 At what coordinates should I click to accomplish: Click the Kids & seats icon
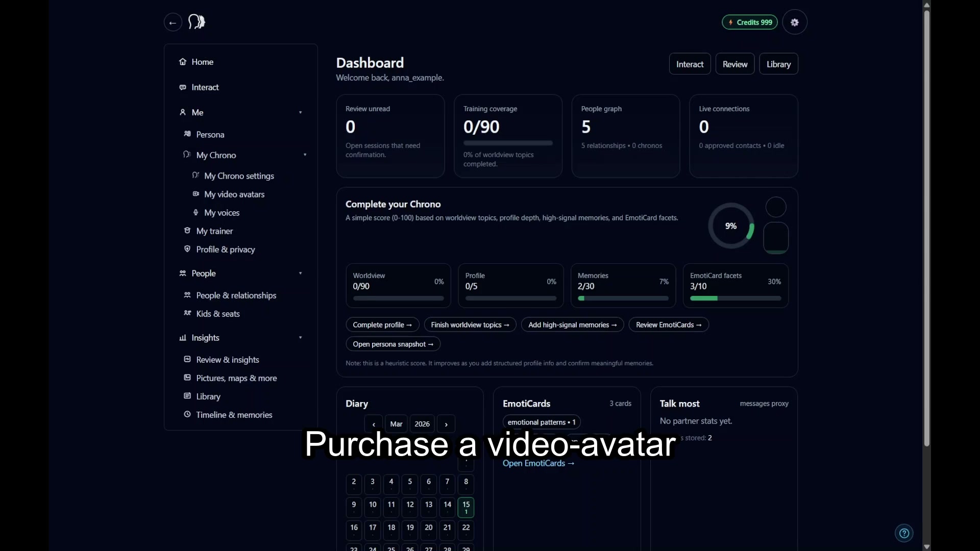(x=187, y=313)
